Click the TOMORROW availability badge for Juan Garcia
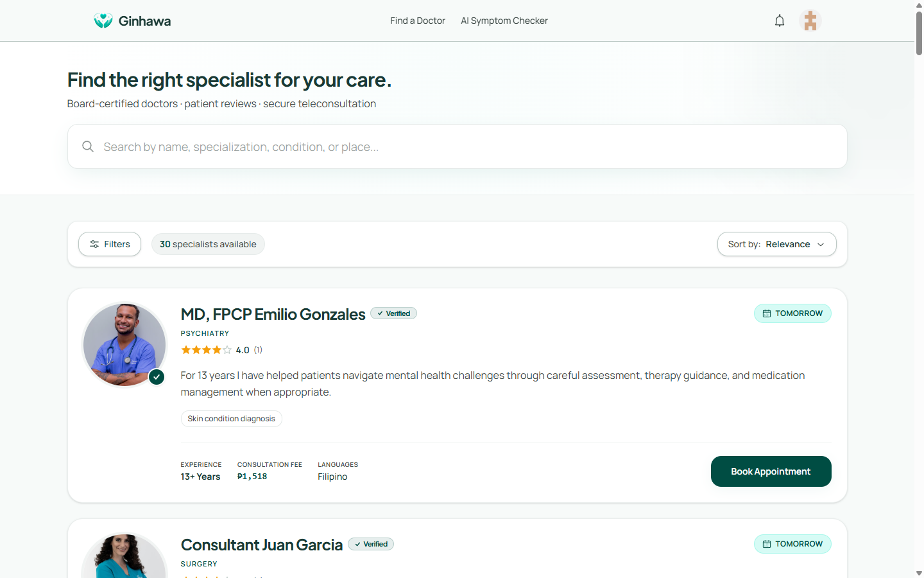Image resolution: width=924 pixels, height=578 pixels. [x=792, y=544]
